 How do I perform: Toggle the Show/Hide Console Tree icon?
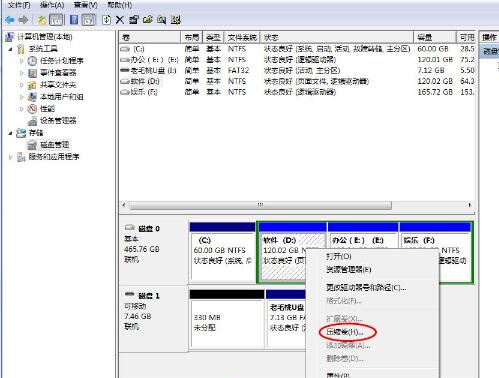click(56, 20)
